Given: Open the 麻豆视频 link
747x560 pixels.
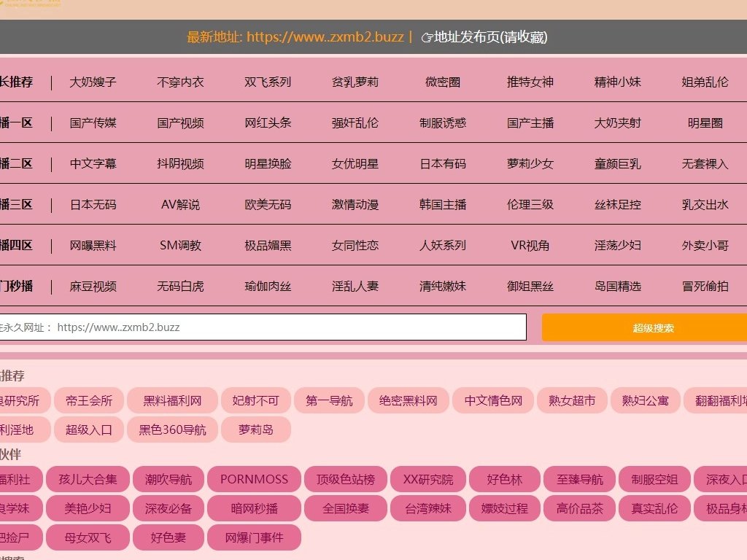Looking at the screenshot, I should tap(92, 287).
